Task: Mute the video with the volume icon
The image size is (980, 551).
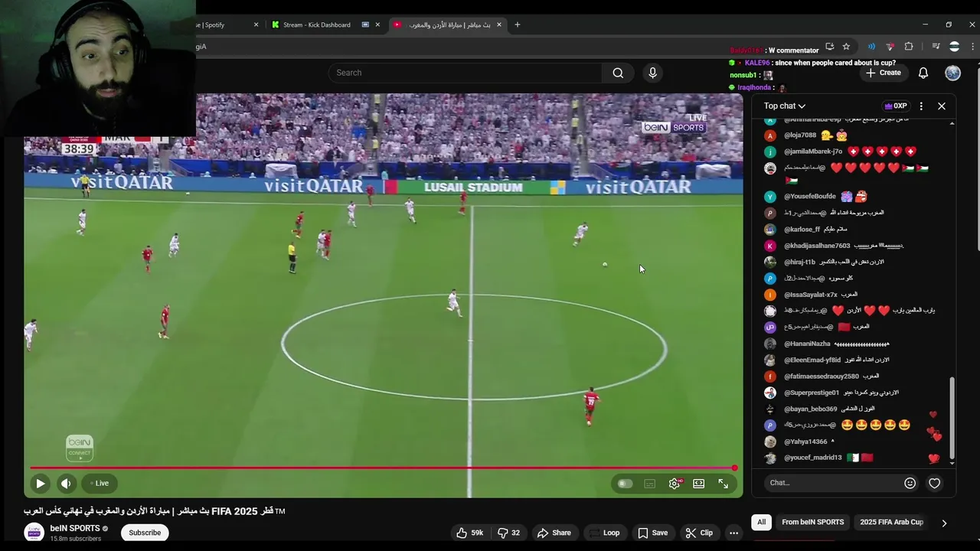Action: pyautogui.click(x=66, y=483)
